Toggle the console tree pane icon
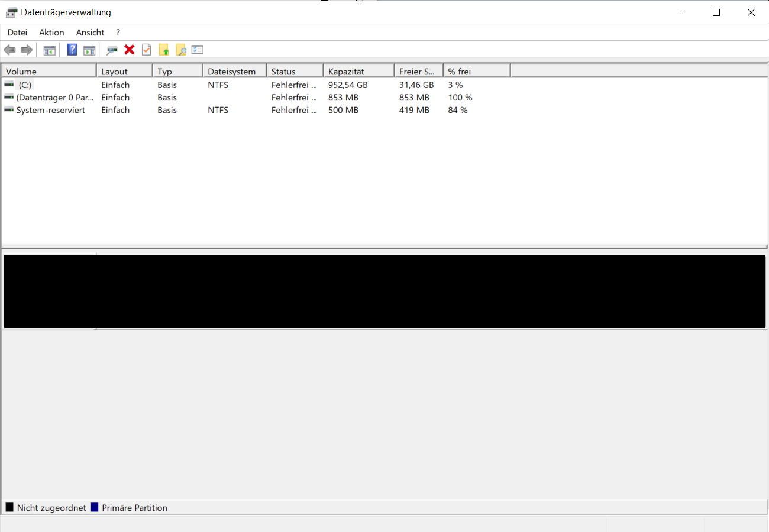The image size is (769, 532). click(49, 50)
